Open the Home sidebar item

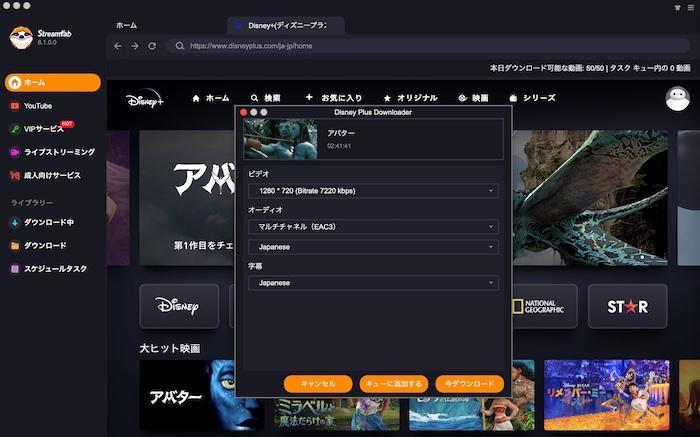tap(53, 83)
